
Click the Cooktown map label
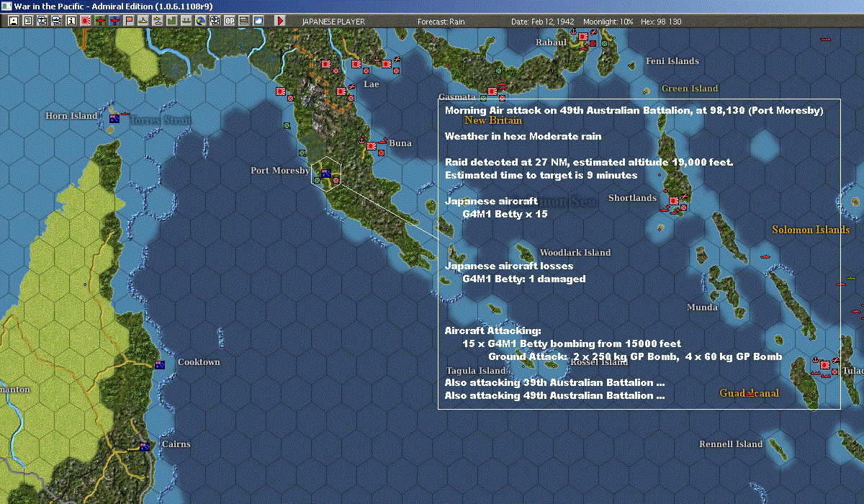coord(199,362)
